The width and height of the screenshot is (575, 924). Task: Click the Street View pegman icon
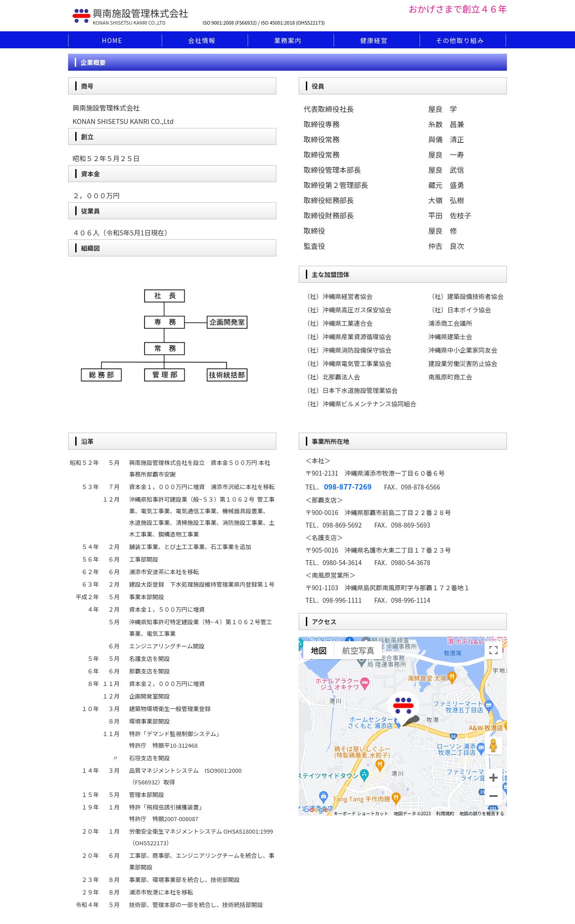493,745
